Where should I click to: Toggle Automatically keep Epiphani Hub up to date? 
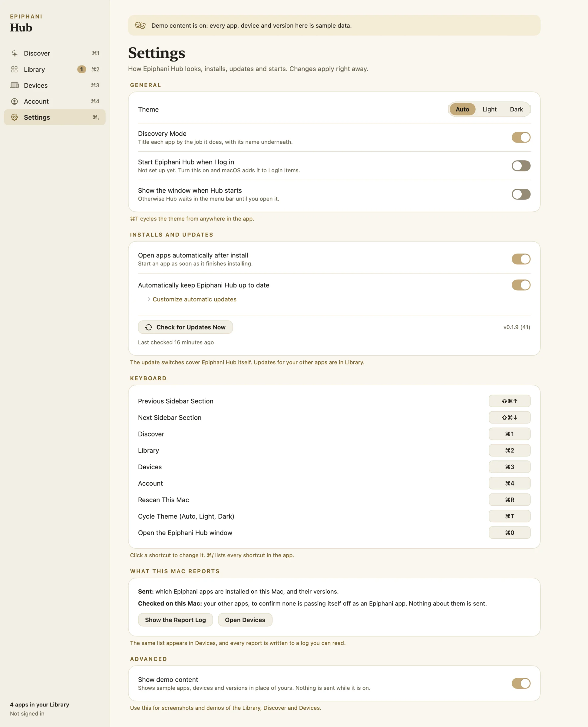click(521, 285)
